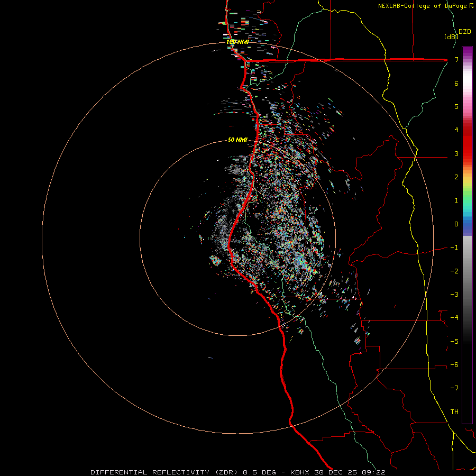Click the 4 tick label on the scale

[456, 130]
